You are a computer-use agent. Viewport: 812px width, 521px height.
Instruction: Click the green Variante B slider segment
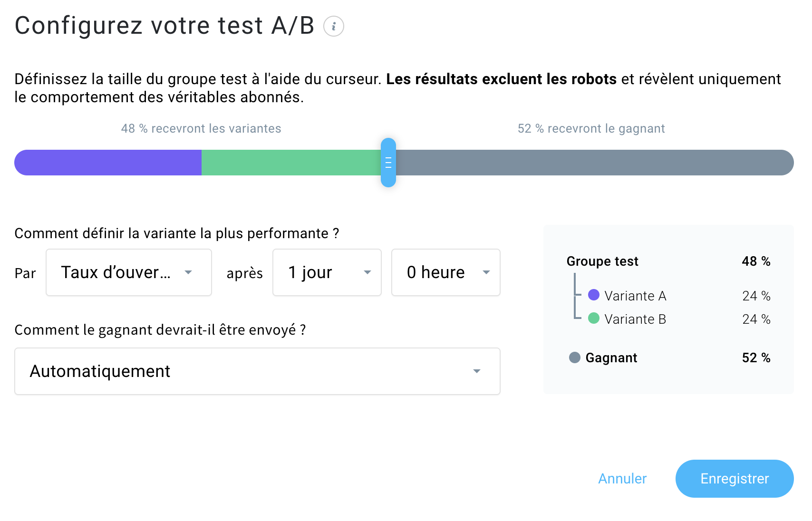291,163
